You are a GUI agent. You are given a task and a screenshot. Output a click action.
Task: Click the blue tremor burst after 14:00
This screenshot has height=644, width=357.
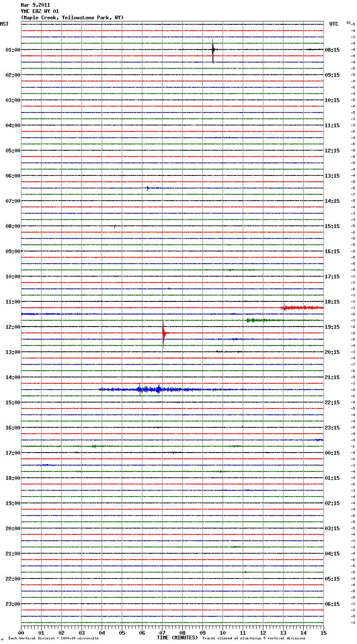point(158,389)
